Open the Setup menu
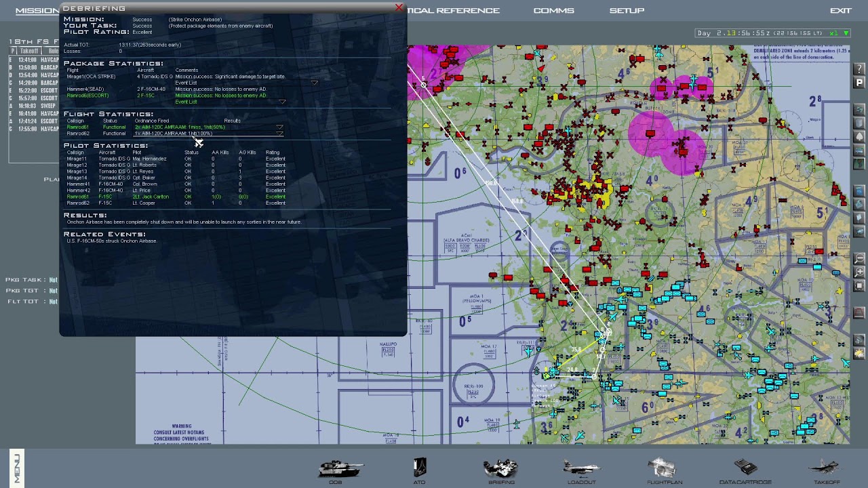The width and height of the screenshot is (868, 488). point(627,10)
